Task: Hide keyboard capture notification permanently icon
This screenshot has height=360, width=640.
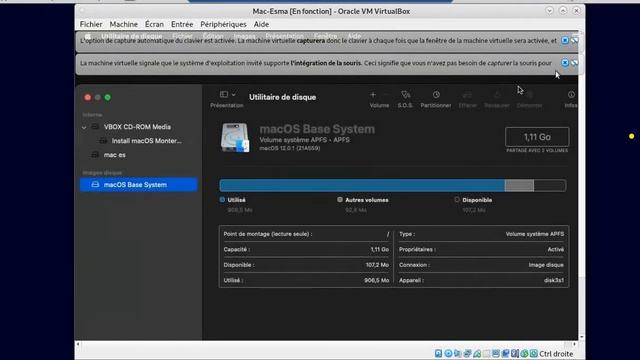Action: pos(574,40)
